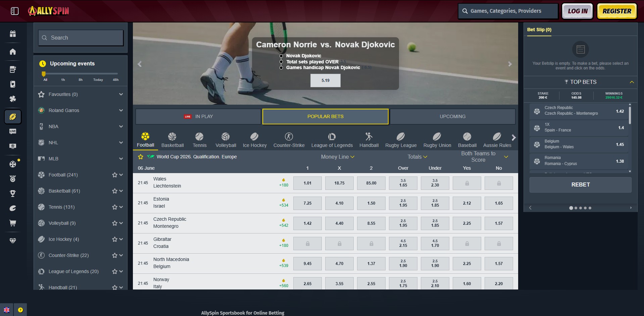Go to next Top Bets page arrow
The image size is (644, 316).
pos(631,208)
